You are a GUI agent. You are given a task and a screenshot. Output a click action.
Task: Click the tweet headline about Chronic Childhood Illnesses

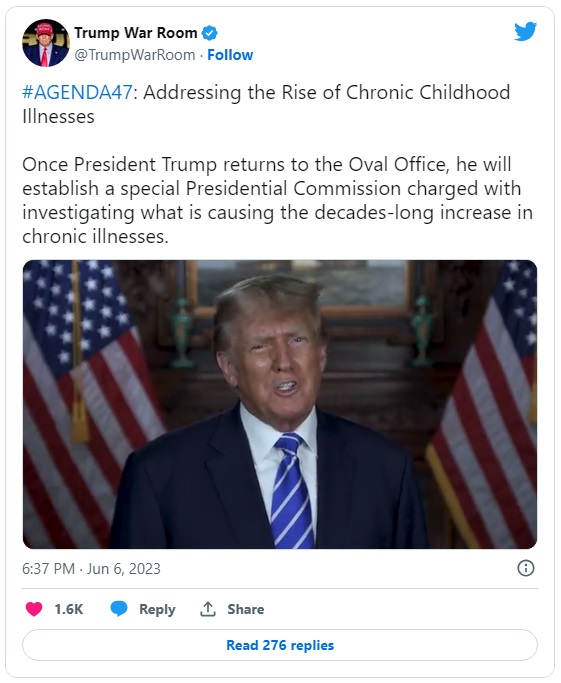pos(266,105)
